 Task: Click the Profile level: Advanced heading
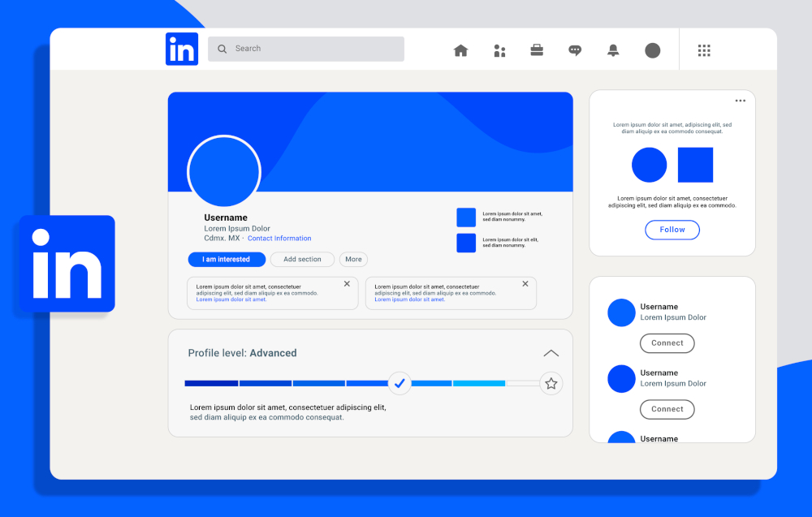click(x=242, y=354)
